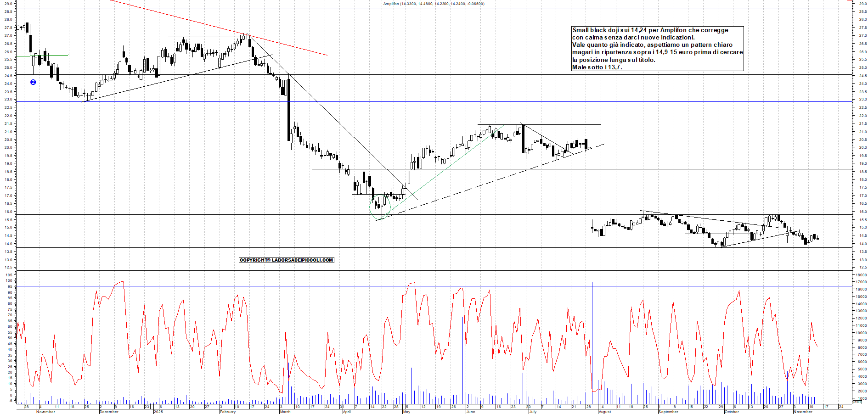This screenshot has height=414, width=868.
Task: Click the 13.5 price label on the left scale
Action: pos(9,251)
